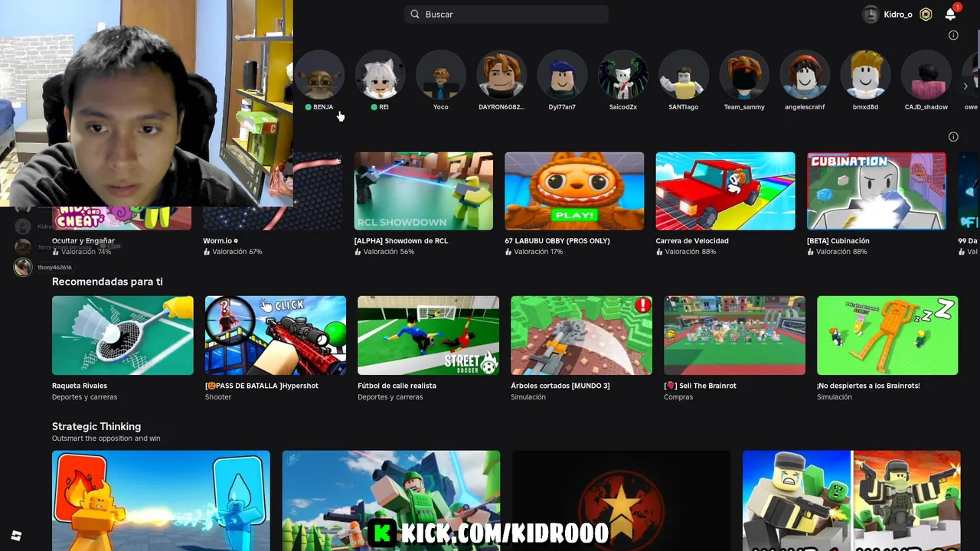
Task: Click [BETA] Cubinación title
Action: [837, 240]
